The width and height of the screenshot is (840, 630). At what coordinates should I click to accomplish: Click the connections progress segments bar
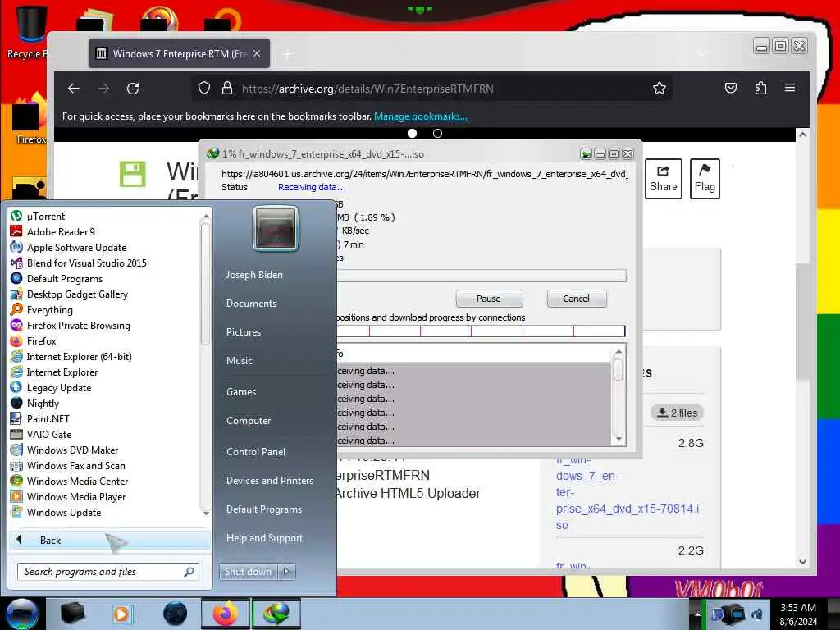(x=481, y=331)
